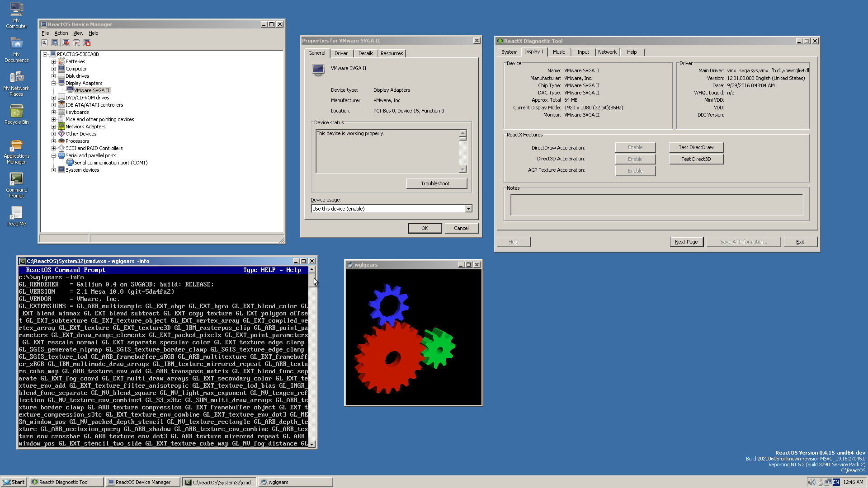Expand the Network Adapters tree node

pyautogui.click(x=54, y=127)
